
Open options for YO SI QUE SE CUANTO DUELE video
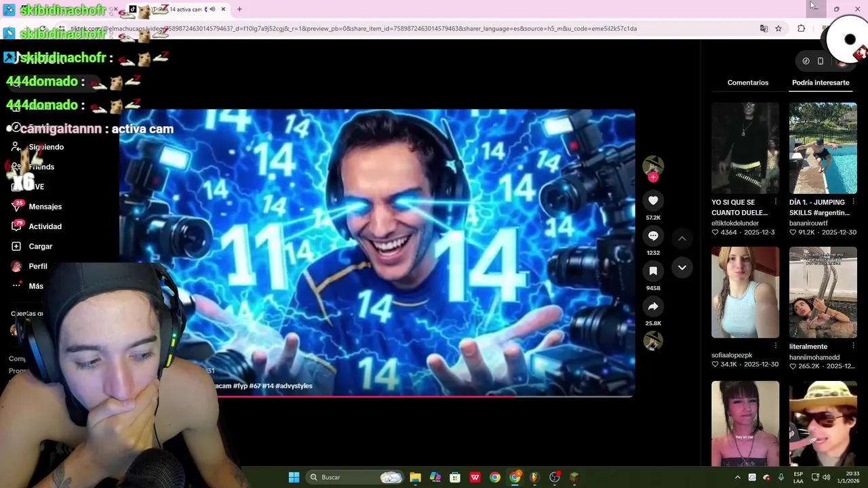(776, 202)
